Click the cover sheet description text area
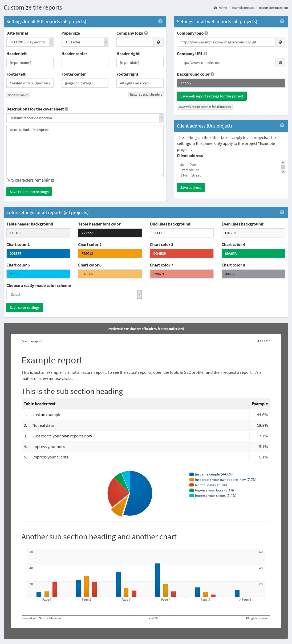Screen dimensions: 292x644 (85, 151)
